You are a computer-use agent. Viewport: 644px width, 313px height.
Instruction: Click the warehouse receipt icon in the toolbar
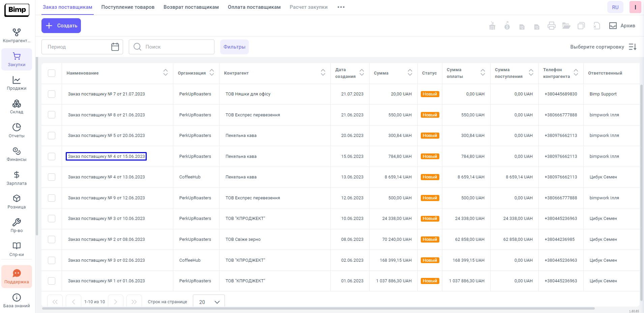point(492,26)
